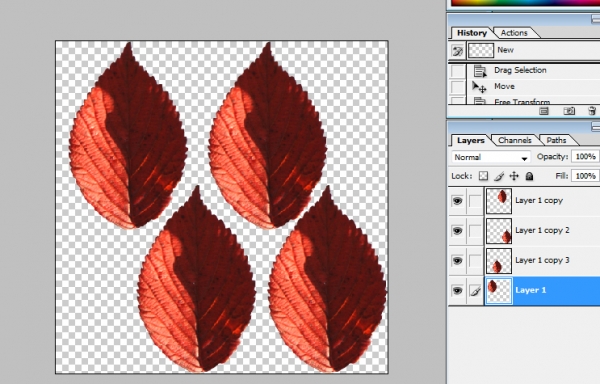
Task: Lock image pixels with the brush lock icon
Action: pyautogui.click(x=499, y=176)
